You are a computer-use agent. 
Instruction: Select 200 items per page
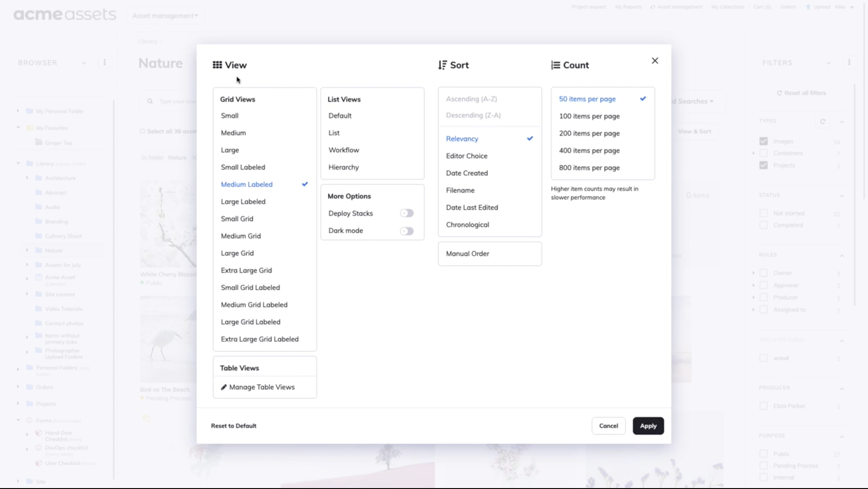pyautogui.click(x=589, y=133)
